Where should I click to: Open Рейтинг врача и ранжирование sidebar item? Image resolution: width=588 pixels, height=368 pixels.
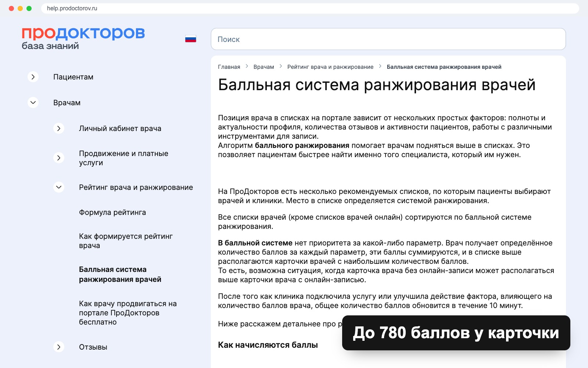[x=136, y=187]
